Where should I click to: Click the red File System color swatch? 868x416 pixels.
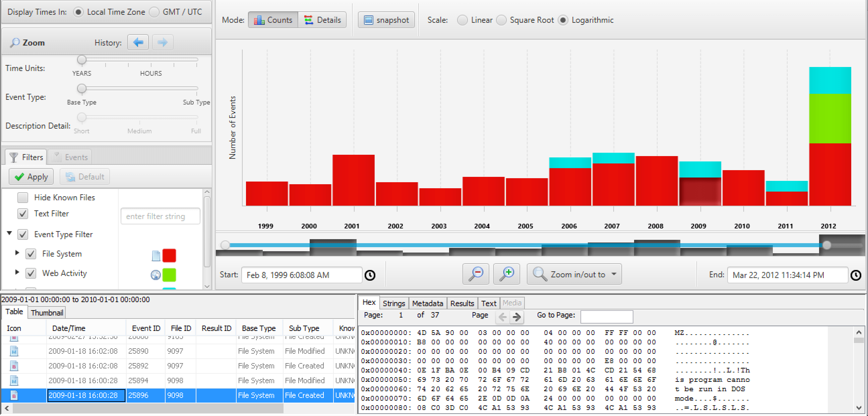169,256
